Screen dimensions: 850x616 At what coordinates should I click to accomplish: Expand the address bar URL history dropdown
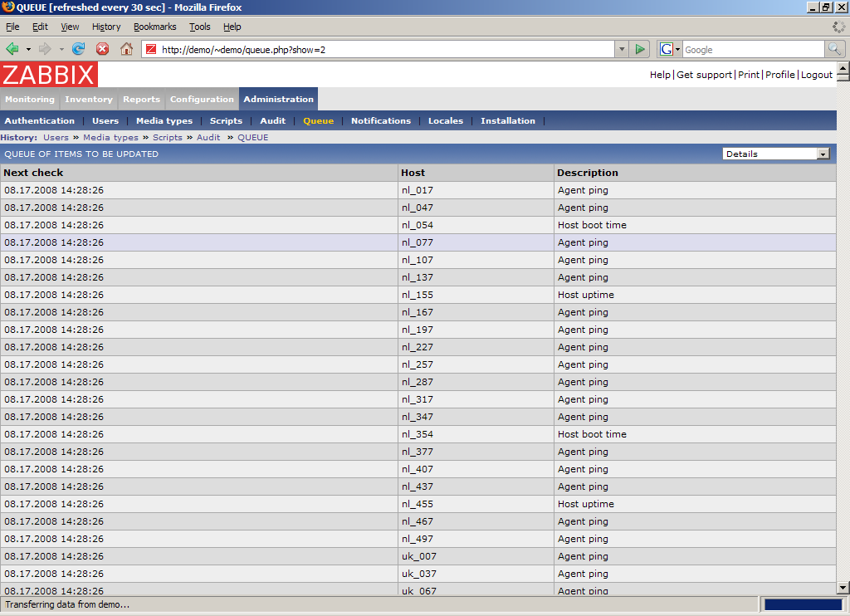pos(622,49)
